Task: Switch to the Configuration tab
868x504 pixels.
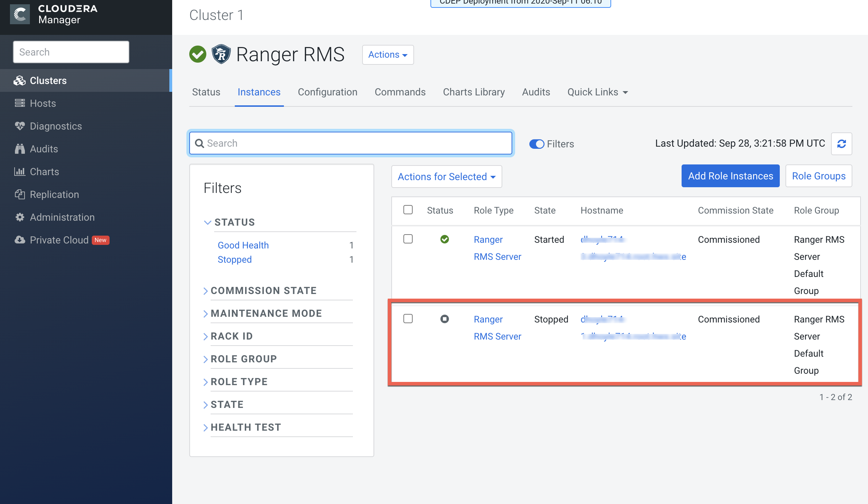Action: point(327,92)
